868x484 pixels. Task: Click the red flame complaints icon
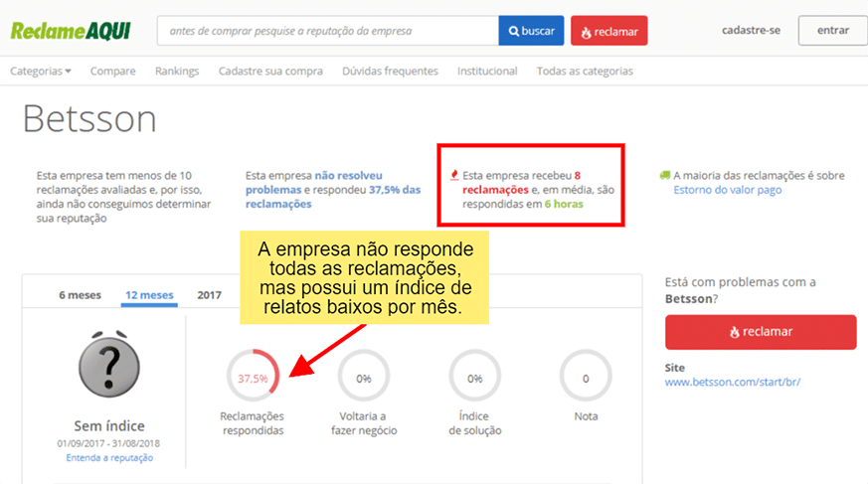(454, 175)
